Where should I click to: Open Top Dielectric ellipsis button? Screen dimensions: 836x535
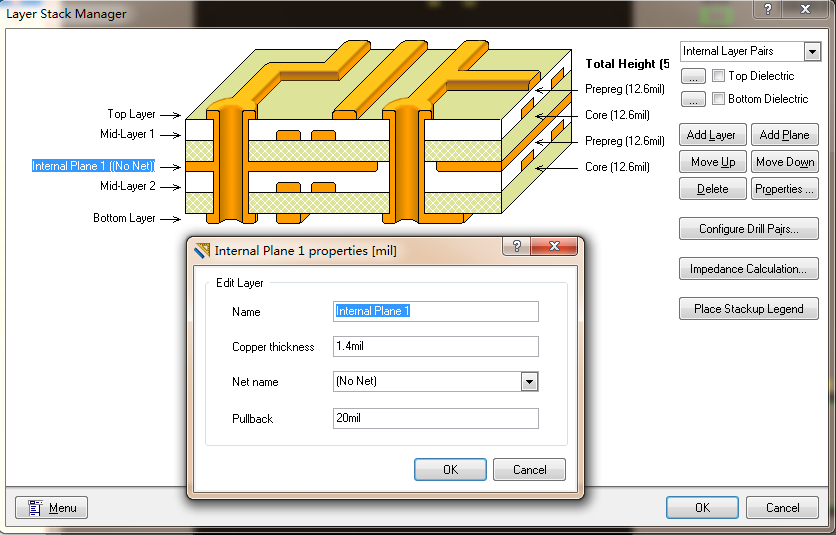[x=693, y=76]
